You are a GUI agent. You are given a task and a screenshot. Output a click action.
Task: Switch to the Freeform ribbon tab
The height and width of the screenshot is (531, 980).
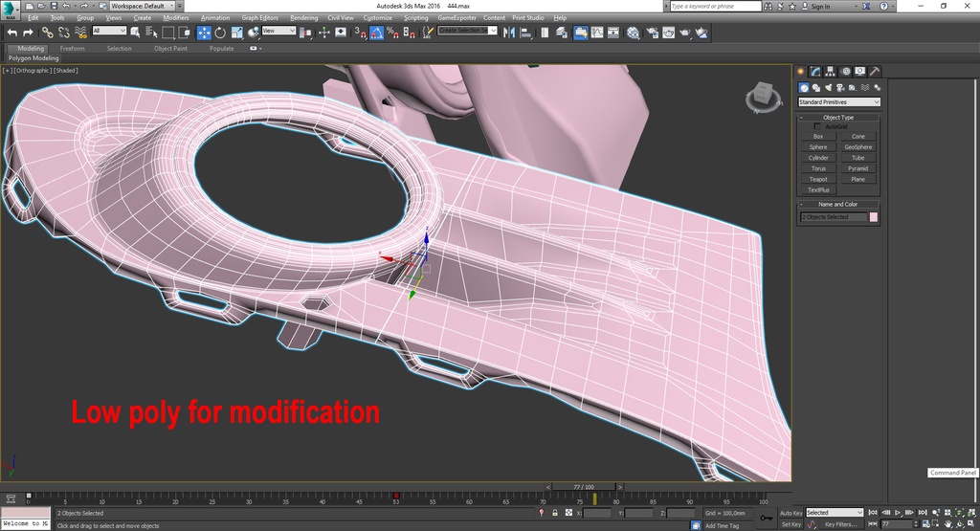(x=73, y=48)
